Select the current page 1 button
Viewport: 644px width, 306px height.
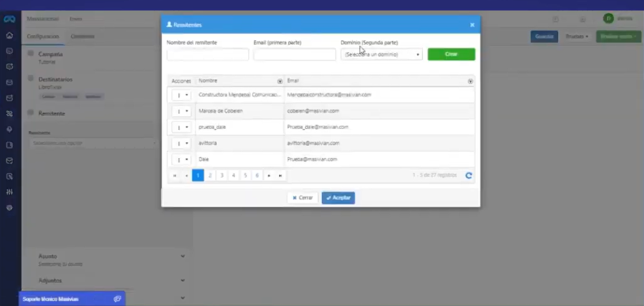coord(198,176)
